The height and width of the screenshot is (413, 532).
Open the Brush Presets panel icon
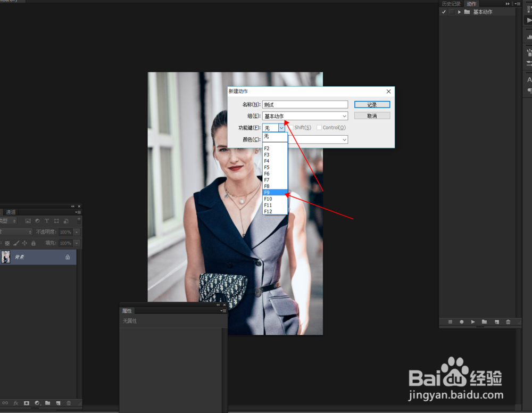pyautogui.click(x=529, y=63)
